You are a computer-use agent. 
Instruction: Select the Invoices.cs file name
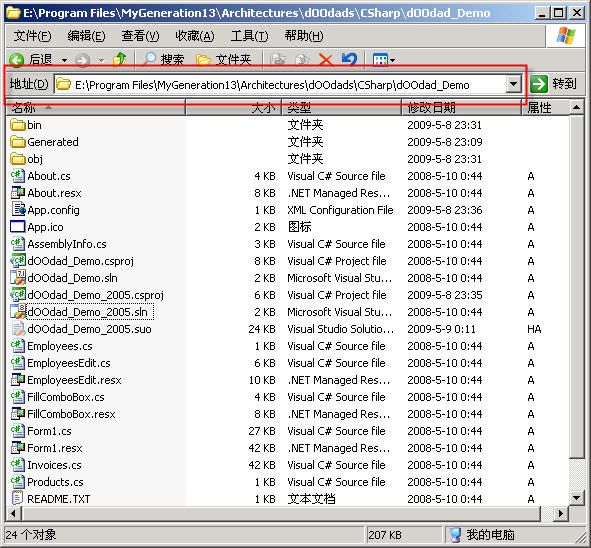54,465
